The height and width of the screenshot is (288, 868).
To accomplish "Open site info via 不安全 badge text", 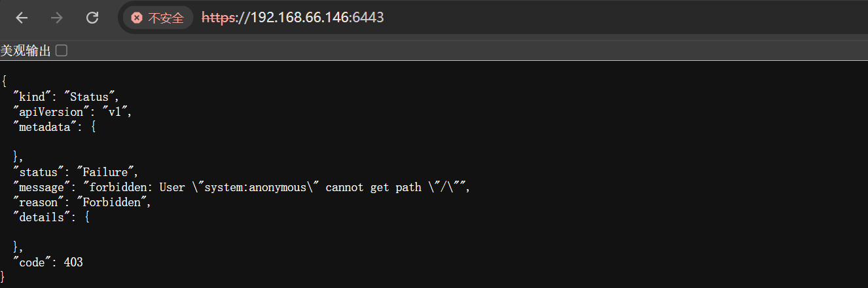I will pyautogui.click(x=166, y=18).
